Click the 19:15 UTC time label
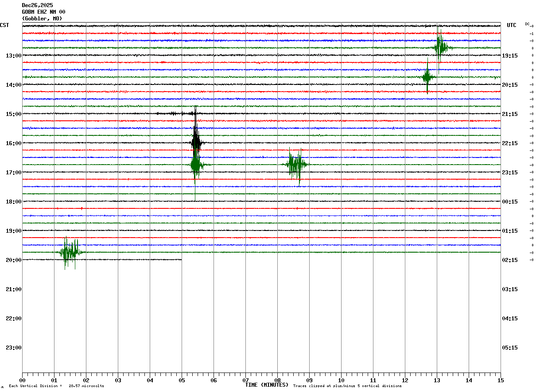Image resolution: width=536 pixels, height=392 pixels. (x=510, y=56)
